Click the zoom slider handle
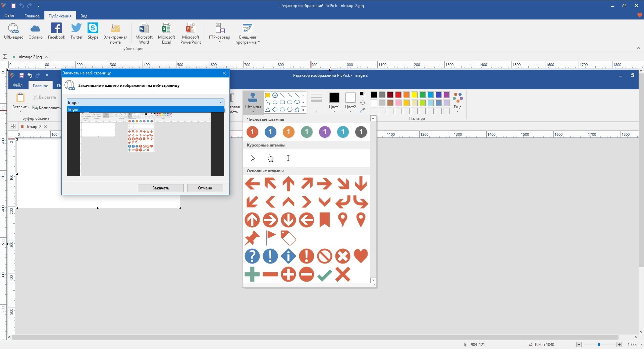Screen dimensions: 644x349 coord(599,345)
